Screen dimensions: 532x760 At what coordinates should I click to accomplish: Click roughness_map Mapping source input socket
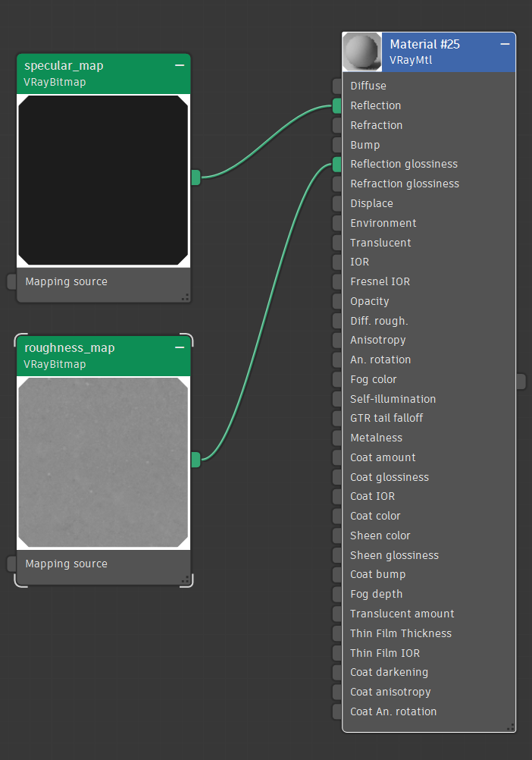pos(11,564)
